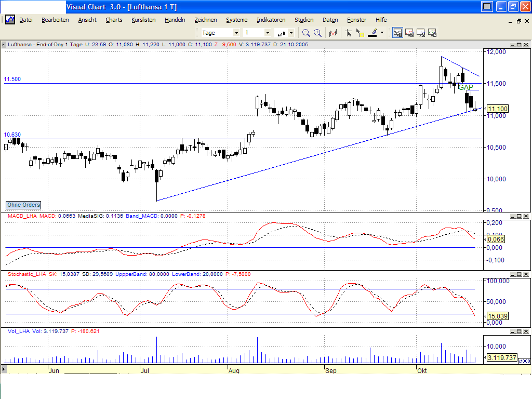Select the Zoom In magnifier tool
Image resolution: width=532 pixels, height=399 pixels.
click(317, 32)
